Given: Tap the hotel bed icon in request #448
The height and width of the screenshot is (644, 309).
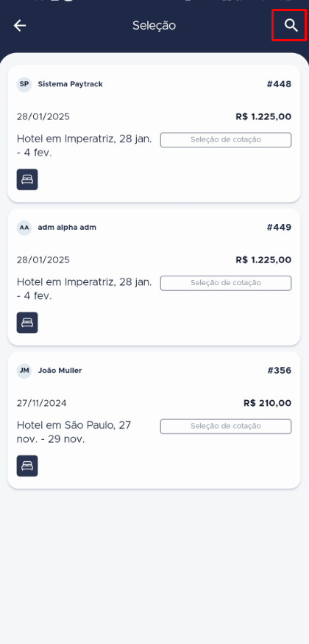Looking at the screenshot, I should pyautogui.click(x=27, y=180).
